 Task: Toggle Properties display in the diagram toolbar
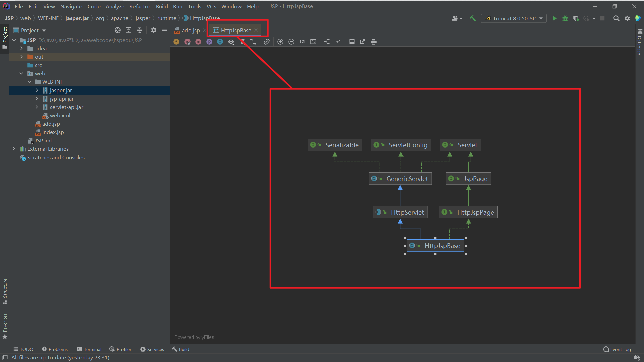209,42
